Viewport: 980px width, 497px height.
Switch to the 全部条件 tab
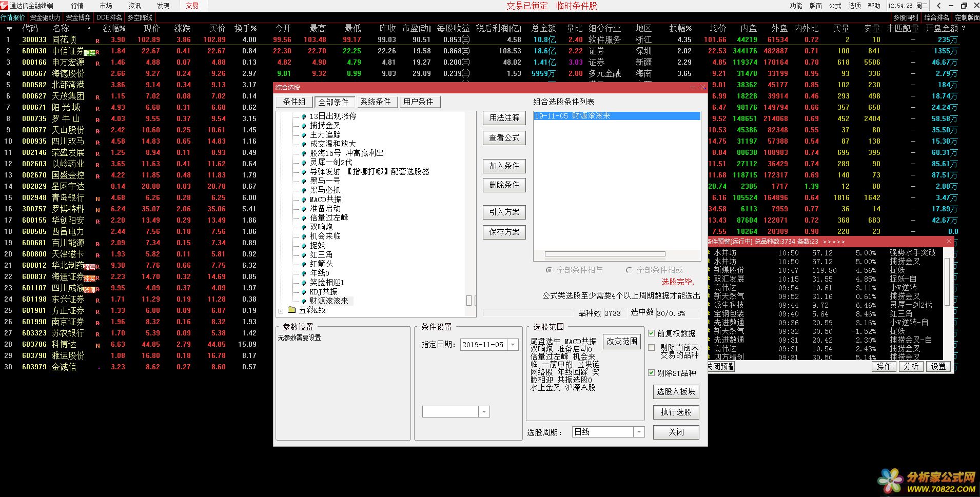tap(334, 102)
